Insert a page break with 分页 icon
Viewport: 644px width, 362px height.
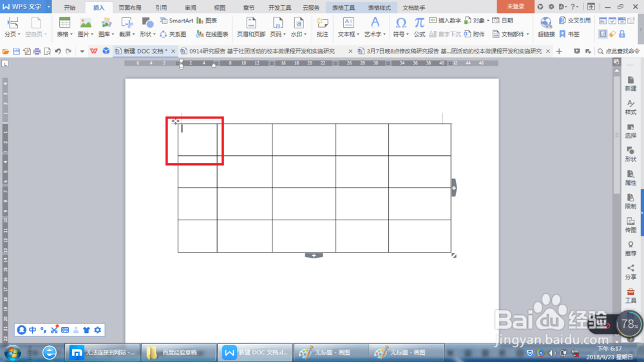(12, 23)
